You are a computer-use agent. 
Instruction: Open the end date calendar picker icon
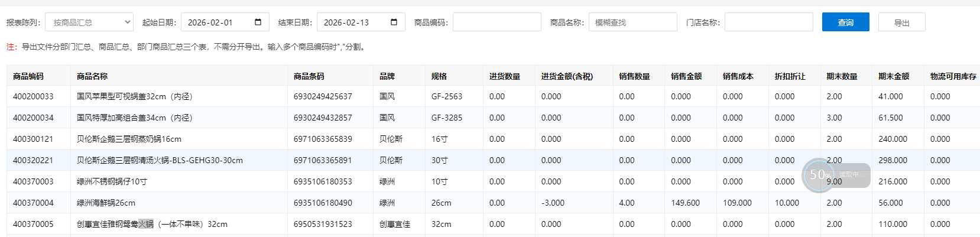pos(394,22)
